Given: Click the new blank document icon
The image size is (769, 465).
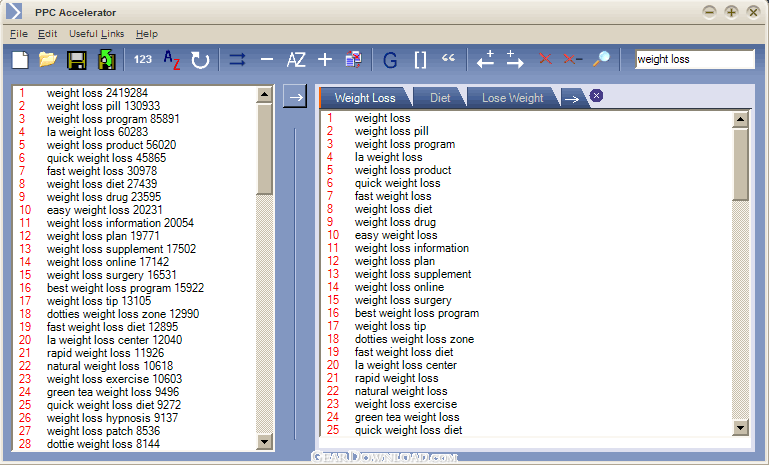Looking at the screenshot, I should 20,60.
